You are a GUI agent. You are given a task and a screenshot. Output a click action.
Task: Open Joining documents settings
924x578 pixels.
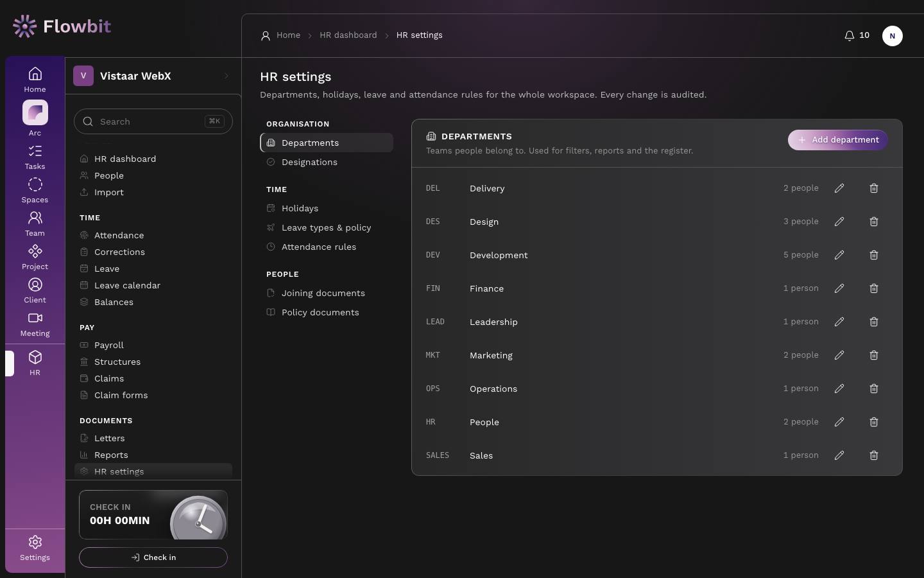[x=327, y=293]
